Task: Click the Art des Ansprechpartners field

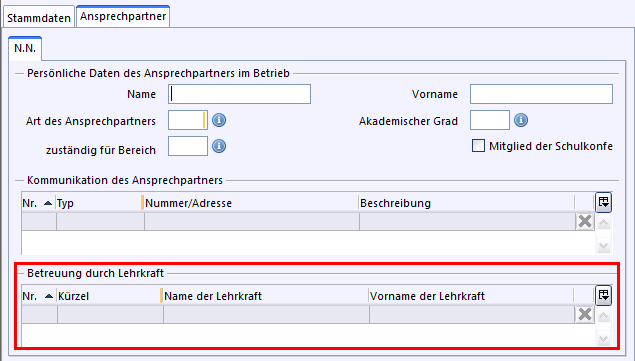Action: pyautogui.click(x=188, y=120)
